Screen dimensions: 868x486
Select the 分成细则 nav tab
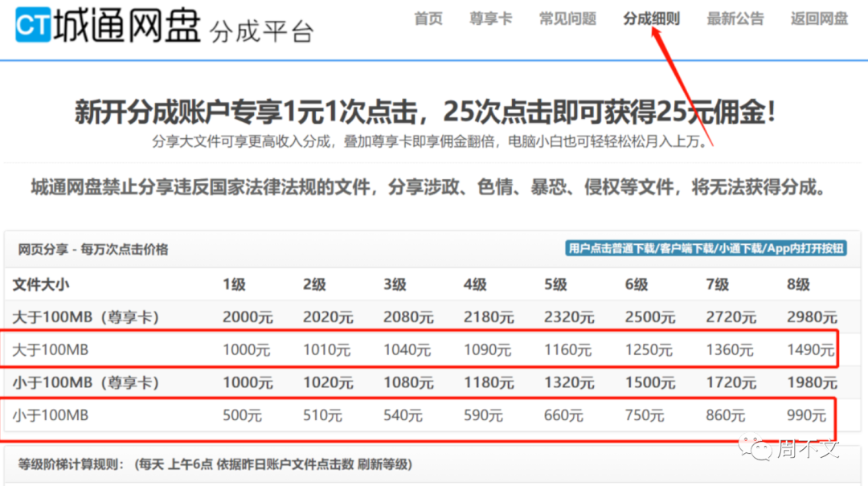pyautogui.click(x=651, y=18)
